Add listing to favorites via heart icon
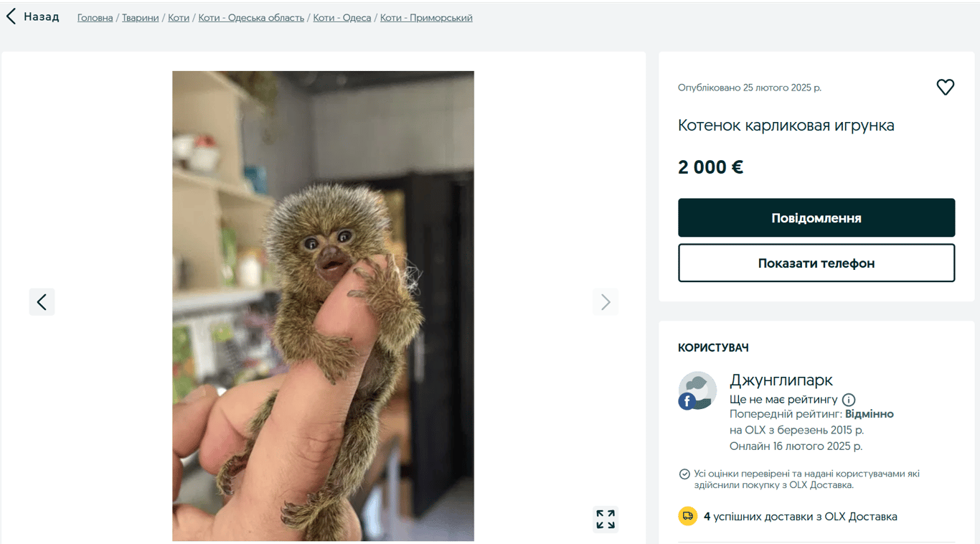980x544 pixels. (945, 86)
